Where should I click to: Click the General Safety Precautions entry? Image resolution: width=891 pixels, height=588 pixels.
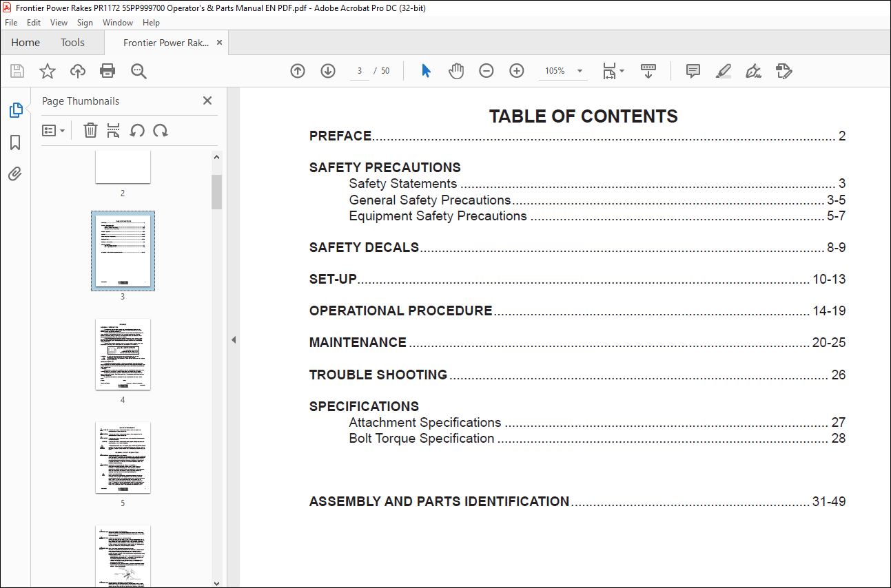pyautogui.click(x=597, y=200)
